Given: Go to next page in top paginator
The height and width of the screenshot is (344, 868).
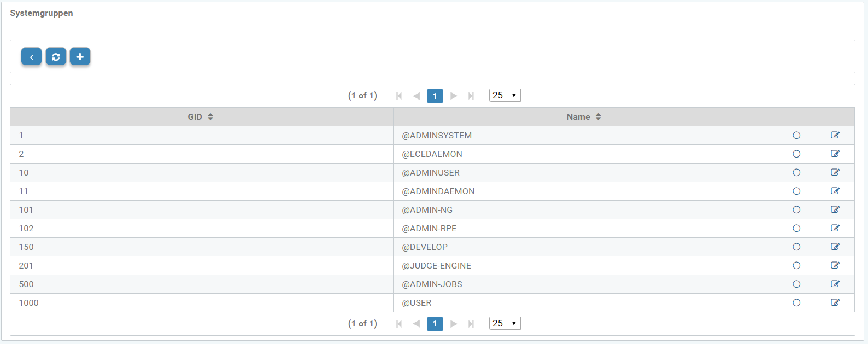Looking at the screenshot, I should pos(454,96).
